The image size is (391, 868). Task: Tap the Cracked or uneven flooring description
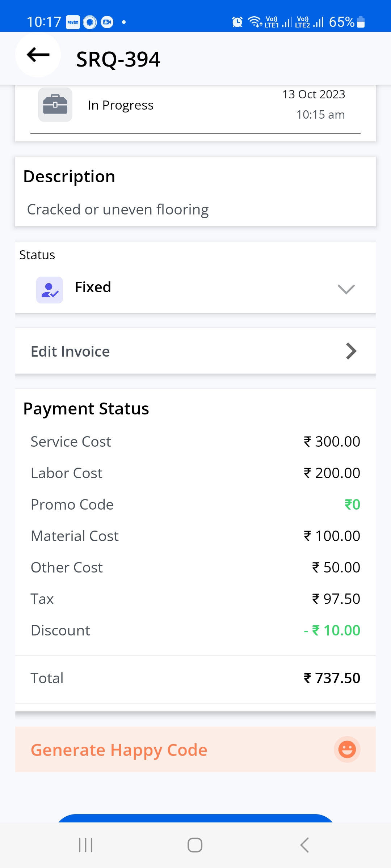[x=118, y=209]
